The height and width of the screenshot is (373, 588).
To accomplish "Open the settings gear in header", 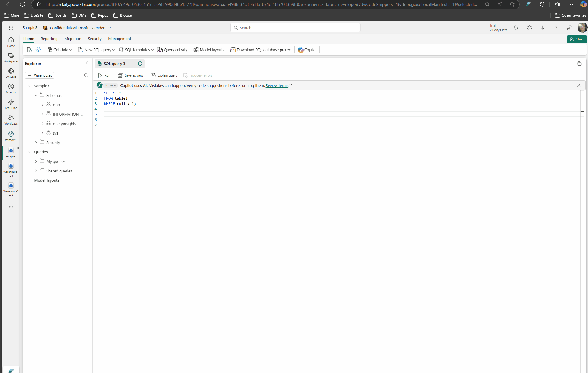I will coord(529,28).
